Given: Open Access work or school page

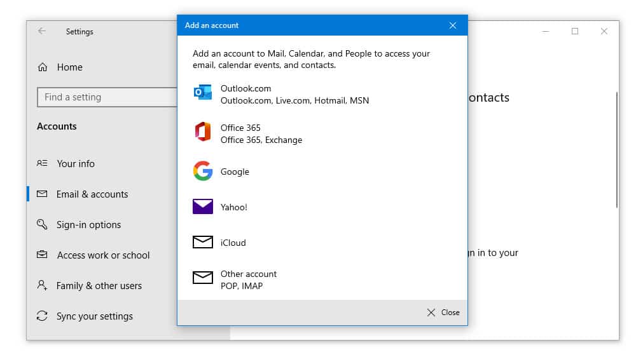Looking at the screenshot, I should coord(103,255).
